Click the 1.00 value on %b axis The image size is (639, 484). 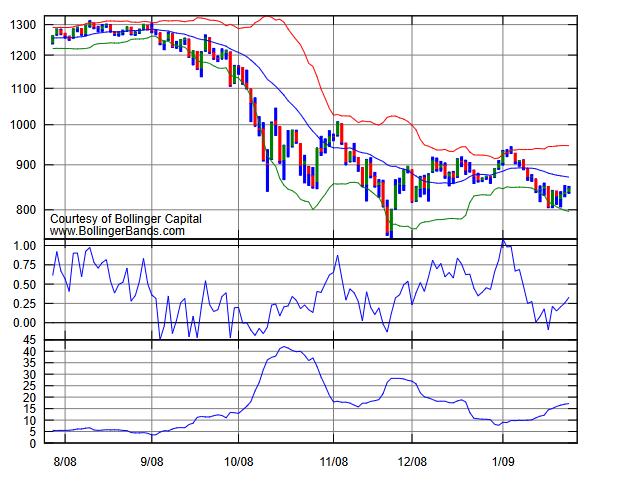click(25, 246)
